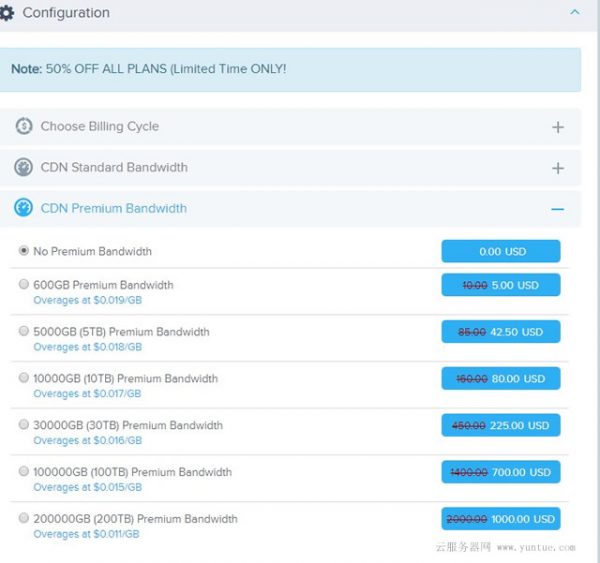600x563 pixels.
Task: Select the 600GB Premium Bandwidth radio button
Action: click(24, 285)
